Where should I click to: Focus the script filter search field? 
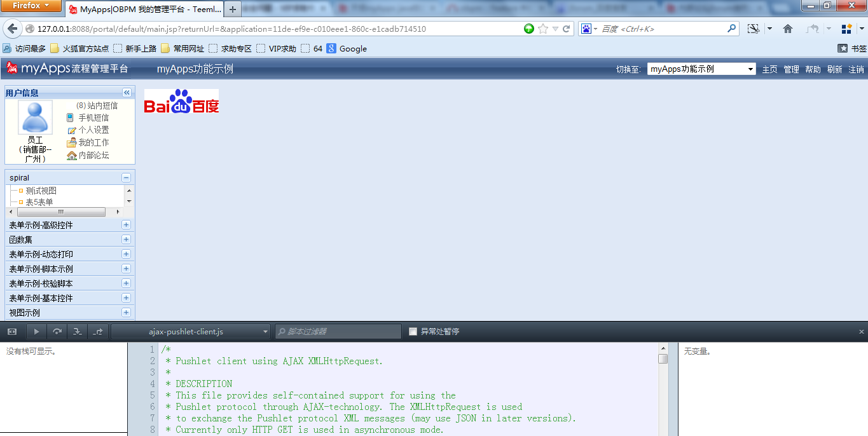338,331
